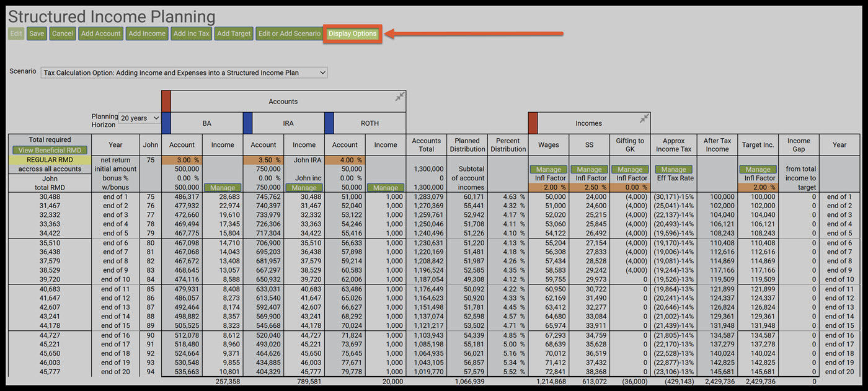The width and height of the screenshot is (868, 391).
Task: Click the John IRA label
Action: 304,160
